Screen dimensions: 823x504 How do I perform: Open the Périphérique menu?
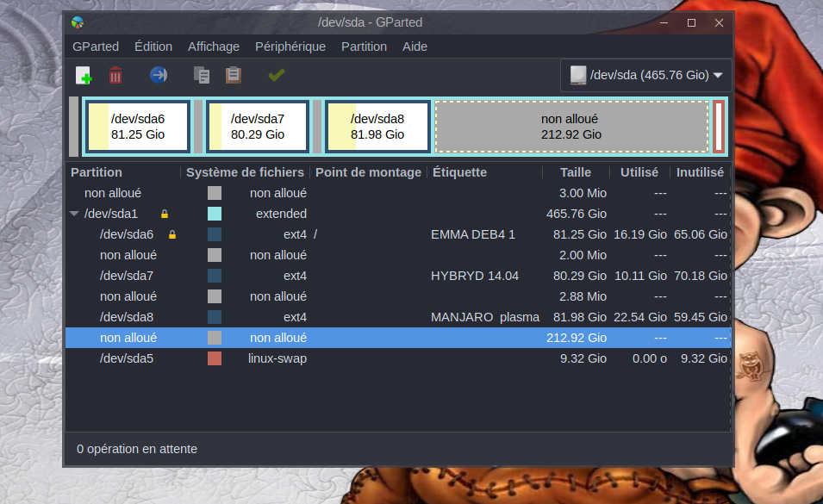coord(290,47)
